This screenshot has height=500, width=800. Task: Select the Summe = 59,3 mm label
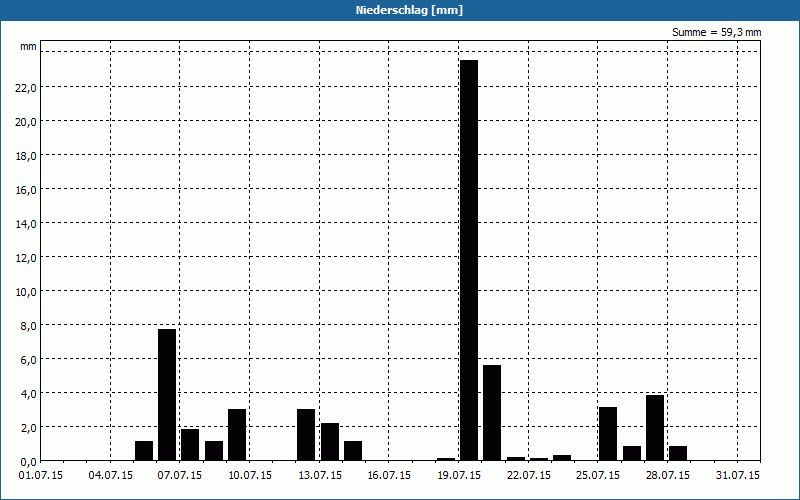[716, 33]
